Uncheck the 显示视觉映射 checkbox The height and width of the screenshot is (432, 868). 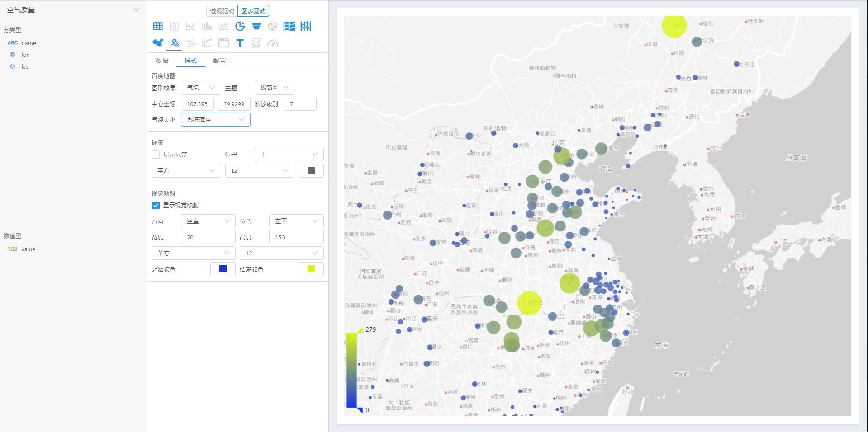156,205
